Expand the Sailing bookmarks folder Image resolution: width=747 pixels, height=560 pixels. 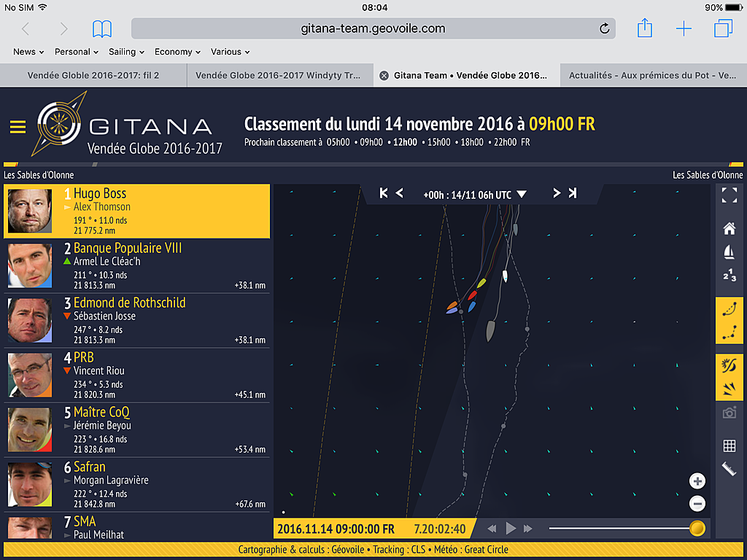126,52
